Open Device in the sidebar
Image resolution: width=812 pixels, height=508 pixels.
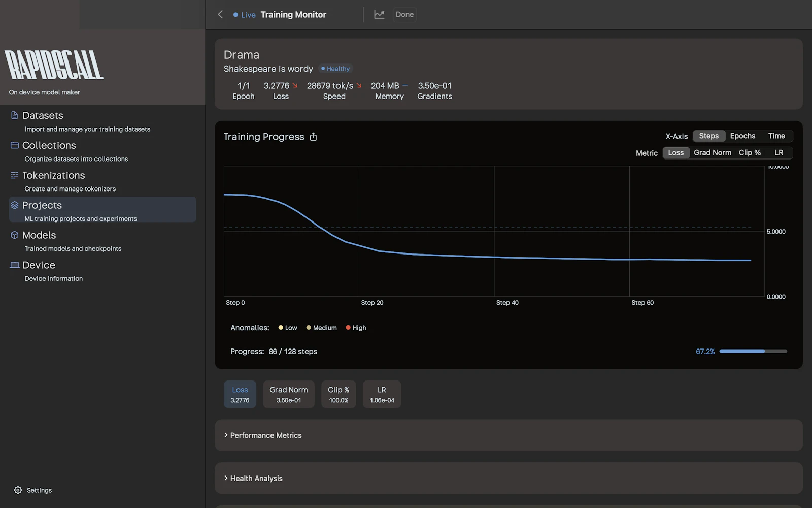(x=103, y=271)
